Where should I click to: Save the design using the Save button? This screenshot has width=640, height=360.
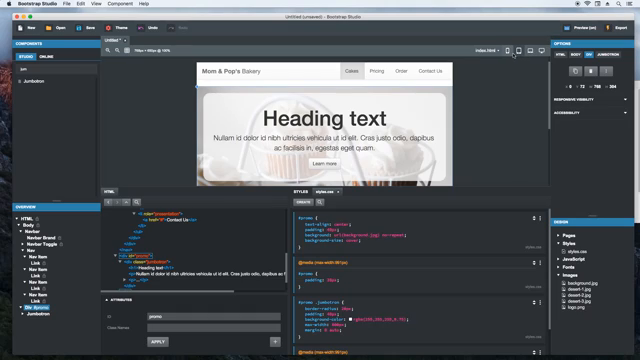(85, 28)
